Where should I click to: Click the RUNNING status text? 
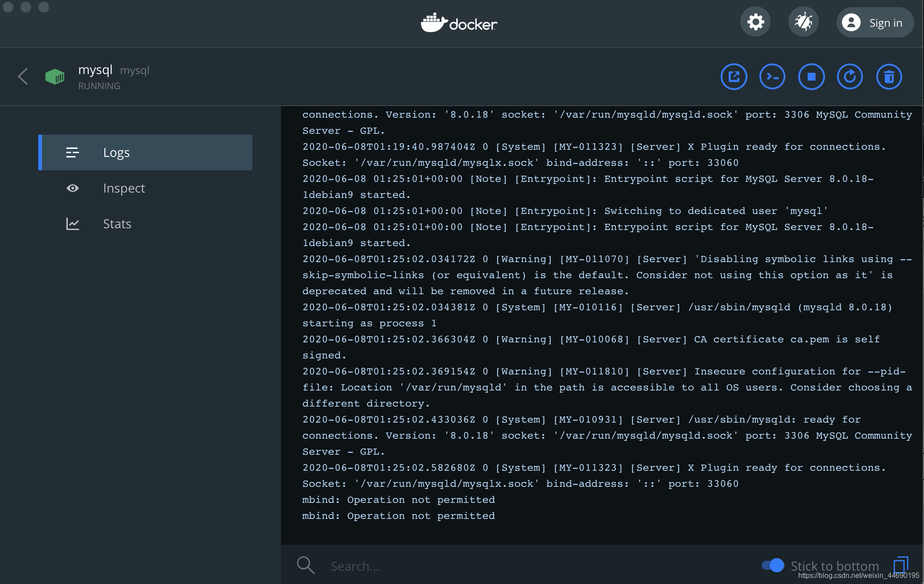click(x=99, y=86)
